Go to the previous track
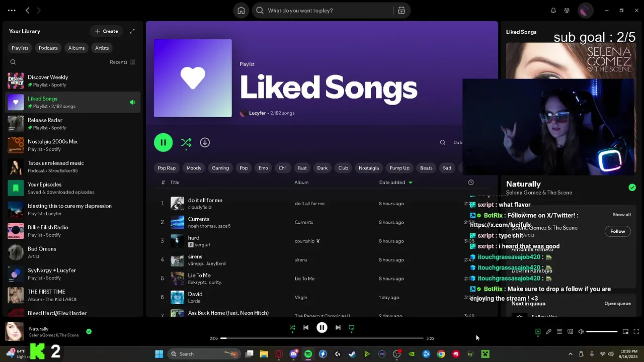Screen dimensions: 644x362 tap(306, 328)
